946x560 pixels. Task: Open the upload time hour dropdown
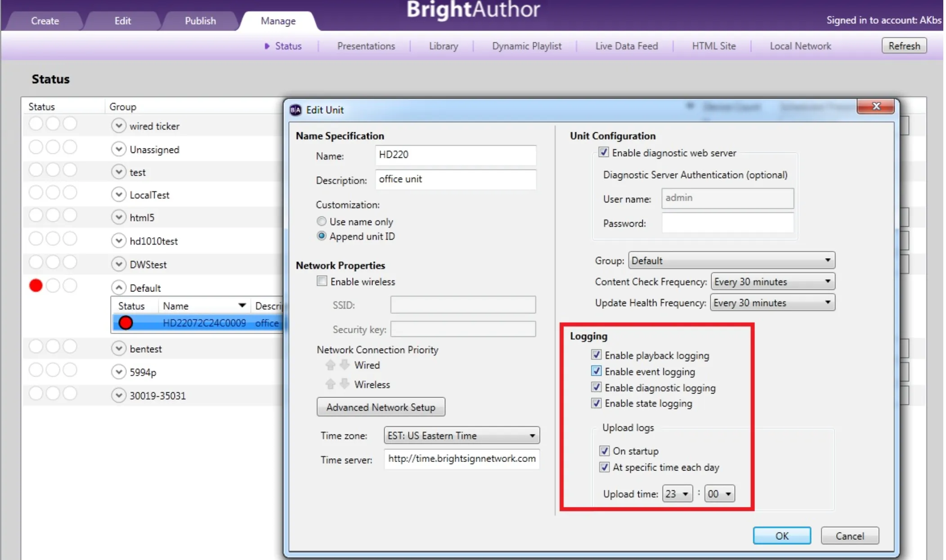tap(677, 494)
